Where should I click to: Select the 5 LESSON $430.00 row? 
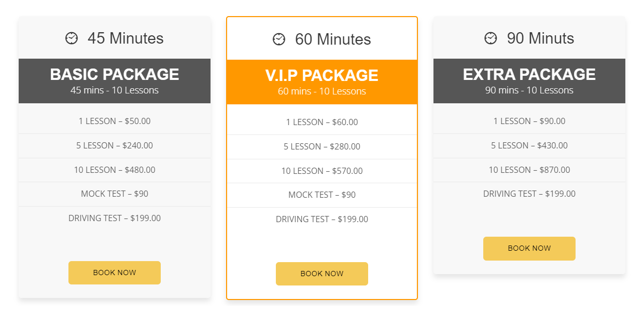pyautogui.click(x=529, y=145)
